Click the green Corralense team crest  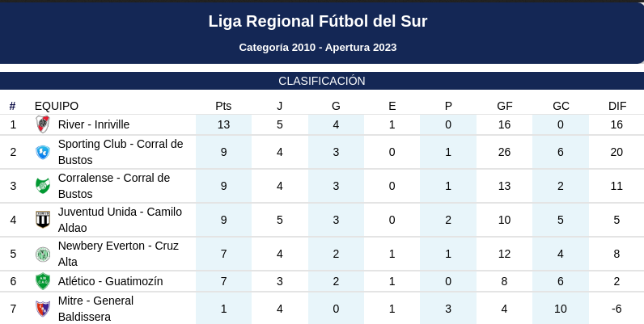[x=43, y=186]
